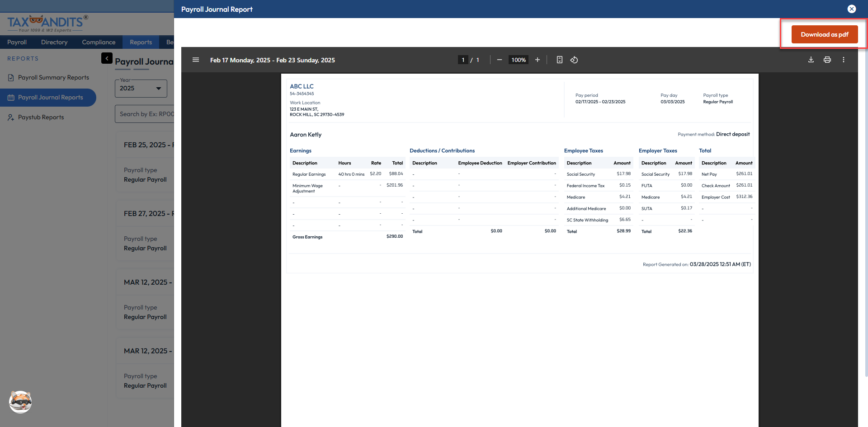Print the PDF using the printer icon
The height and width of the screenshot is (427, 868).
click(827, 60)
